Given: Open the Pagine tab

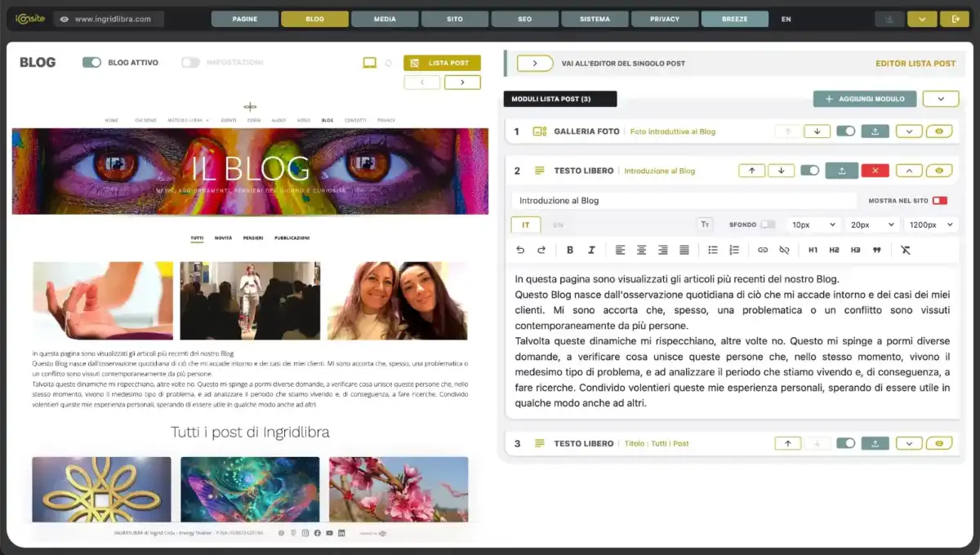Looking at the screenshot, I should (x=244, y=19).
